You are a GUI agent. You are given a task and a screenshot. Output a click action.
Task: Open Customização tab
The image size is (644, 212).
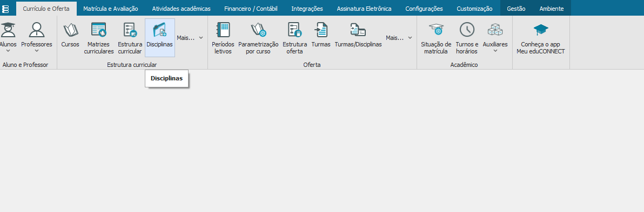coord(475,9)
